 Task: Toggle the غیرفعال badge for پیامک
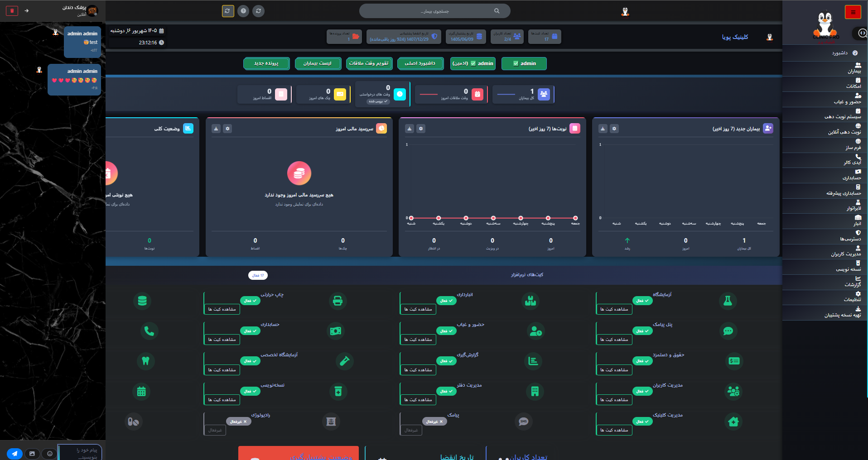(x=435, y=422)
